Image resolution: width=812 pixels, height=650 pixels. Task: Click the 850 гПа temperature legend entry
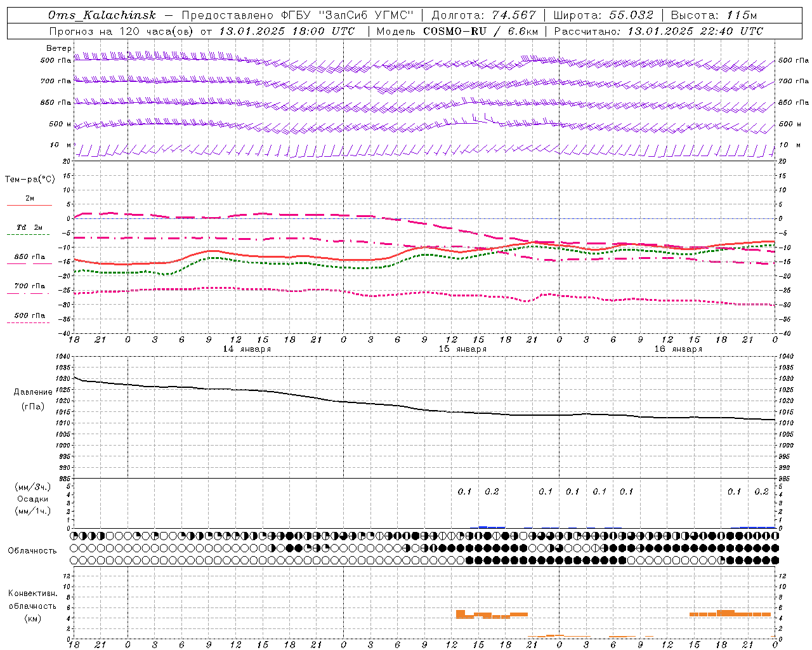[x=30, y=257]
